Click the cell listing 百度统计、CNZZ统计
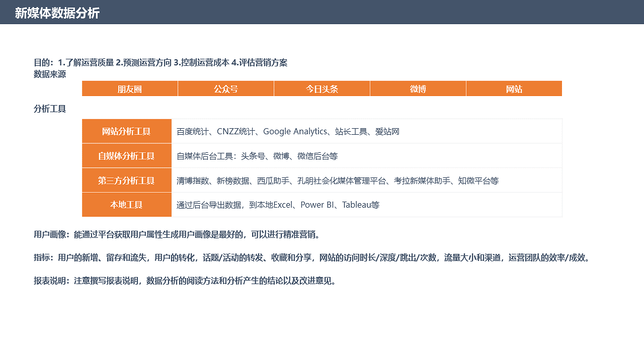644x362 pixels. click(367, 131)
